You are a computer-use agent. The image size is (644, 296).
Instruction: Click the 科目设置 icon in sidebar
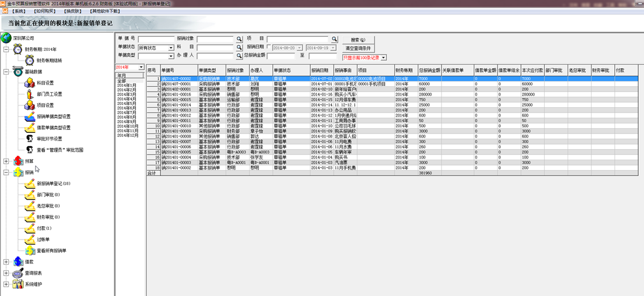pos(30,83)
